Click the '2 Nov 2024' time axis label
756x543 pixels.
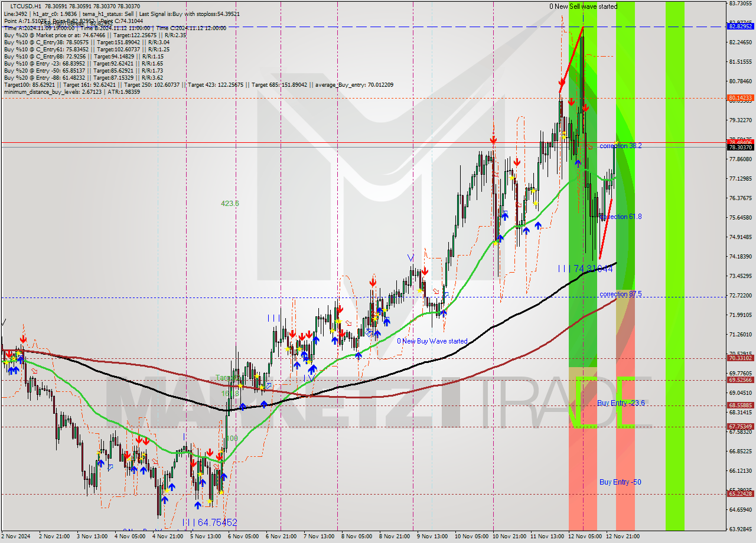pos(16,537)
